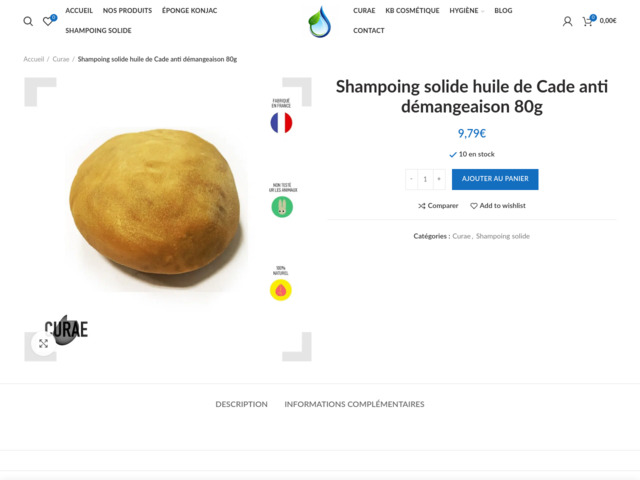Open the user account icon
This screenshot has height=480, width=640.
(567, 21)
